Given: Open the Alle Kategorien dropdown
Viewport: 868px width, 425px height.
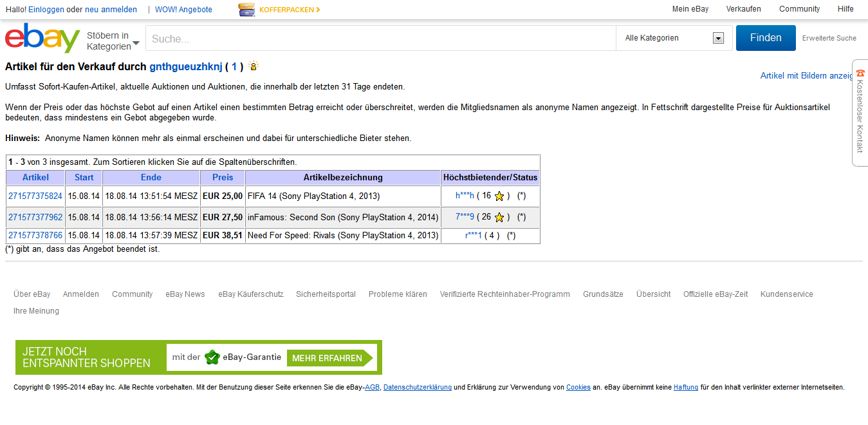Looking at the screenshot, I should [x=674, y=38].
